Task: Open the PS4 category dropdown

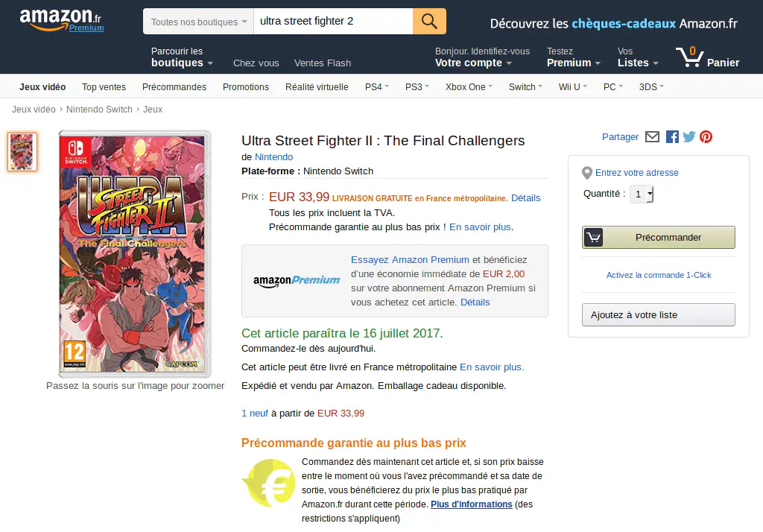Action: click(x=376, y=87)
